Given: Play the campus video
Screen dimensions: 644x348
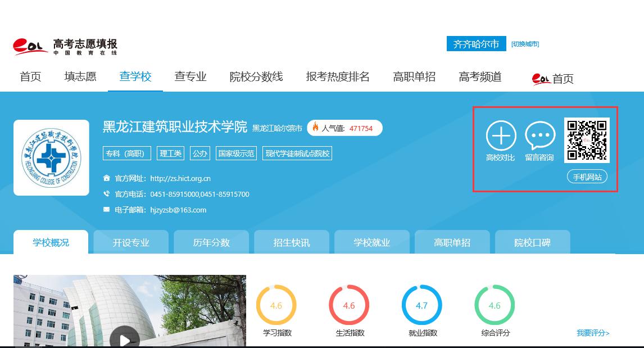Looking at the screenshot, I should (x=124, y=340).
